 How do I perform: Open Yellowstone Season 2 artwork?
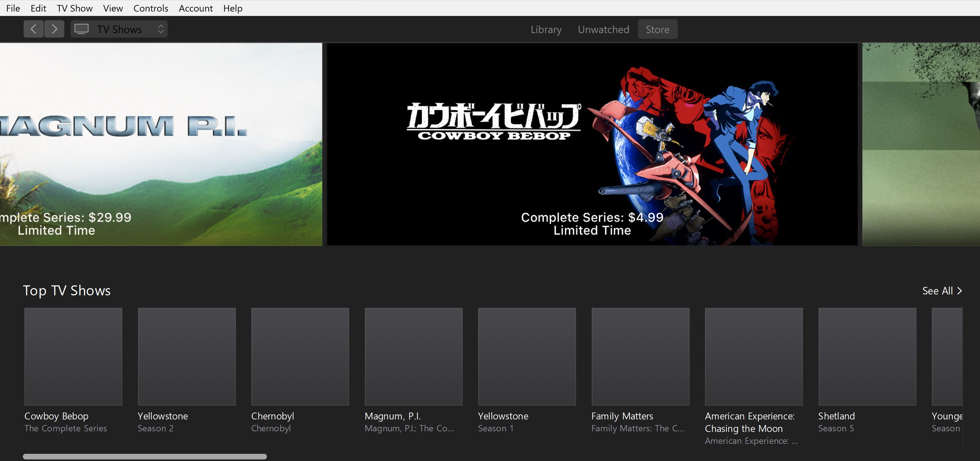[x=186, y=357]
